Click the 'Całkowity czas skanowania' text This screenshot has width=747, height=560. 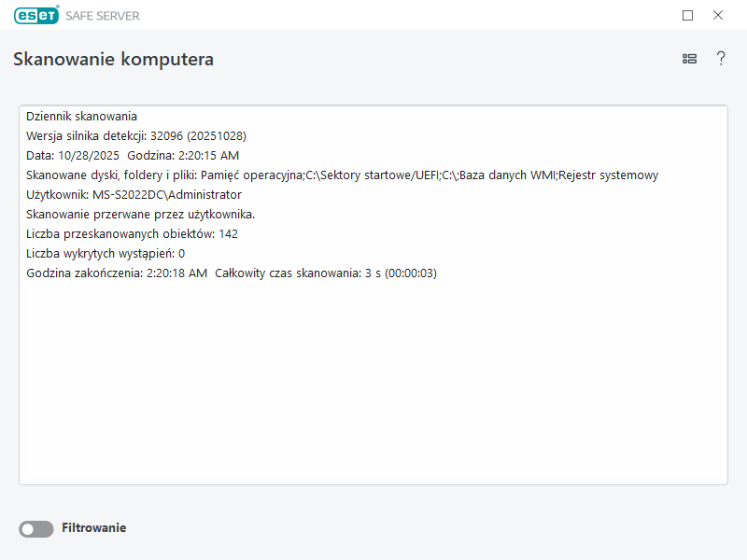(x=326, y=273)
